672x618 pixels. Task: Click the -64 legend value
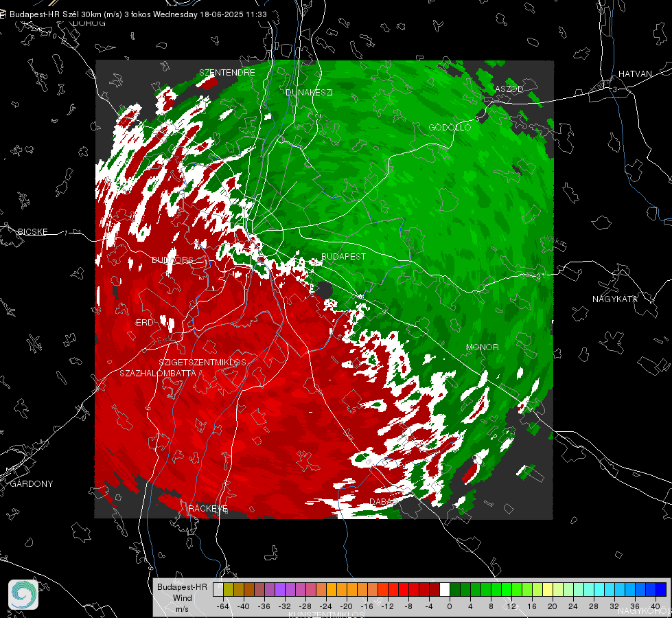point(223,606)
